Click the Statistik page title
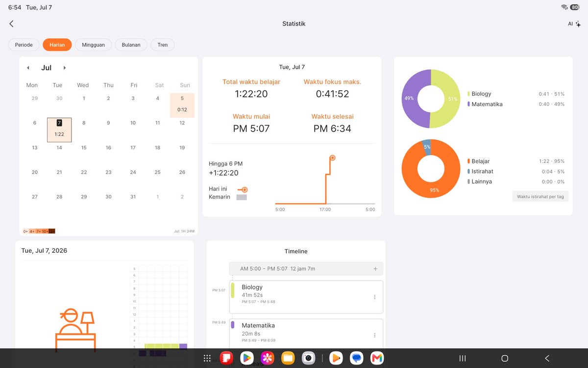Image resolution: width=588 pixels, height=368 pixels. (294, 24)
